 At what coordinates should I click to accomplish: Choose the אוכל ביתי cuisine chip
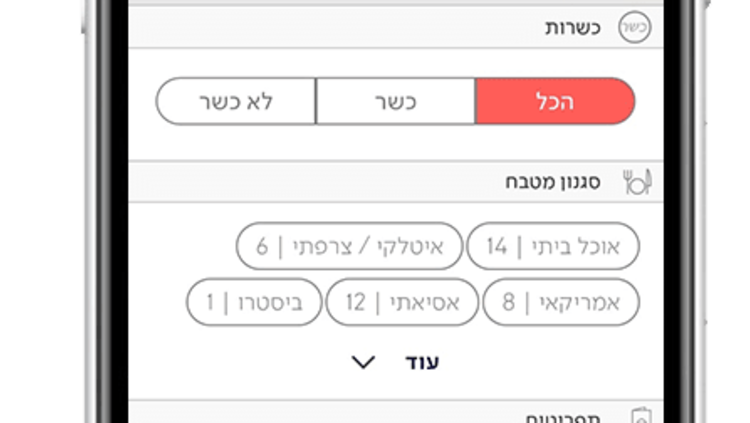(552, 247)
